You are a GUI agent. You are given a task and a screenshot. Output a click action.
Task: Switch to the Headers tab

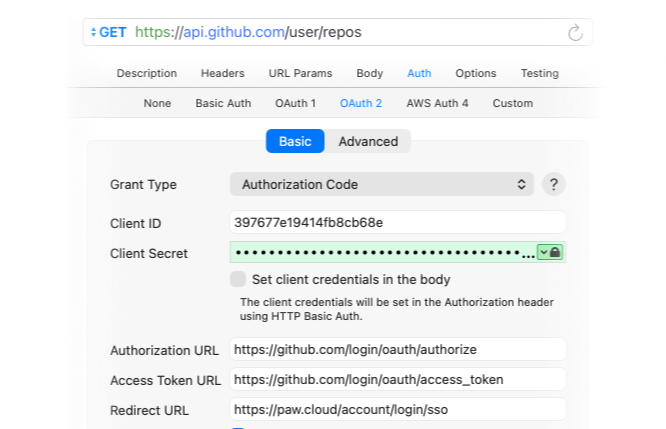pos(223,73)
